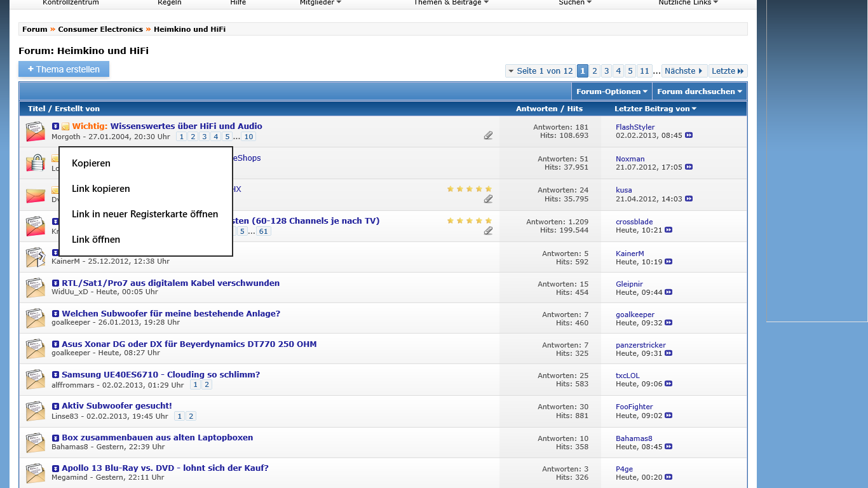Click go-to-last-post icon in crossblade row

click(x=668, y=230)
